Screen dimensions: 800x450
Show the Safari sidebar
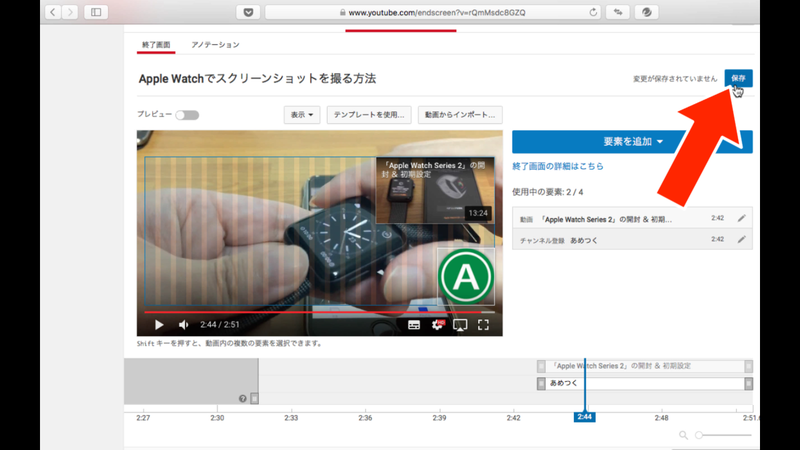pos(96,12)
